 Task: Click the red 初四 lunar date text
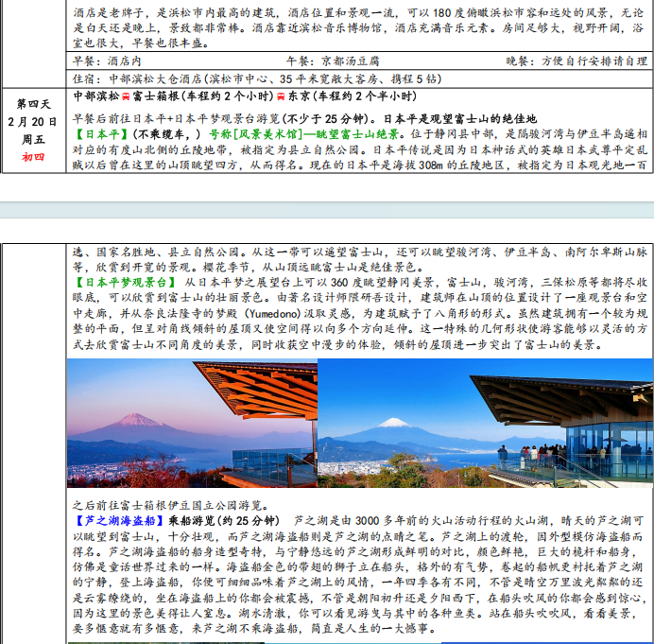[33, 157]
